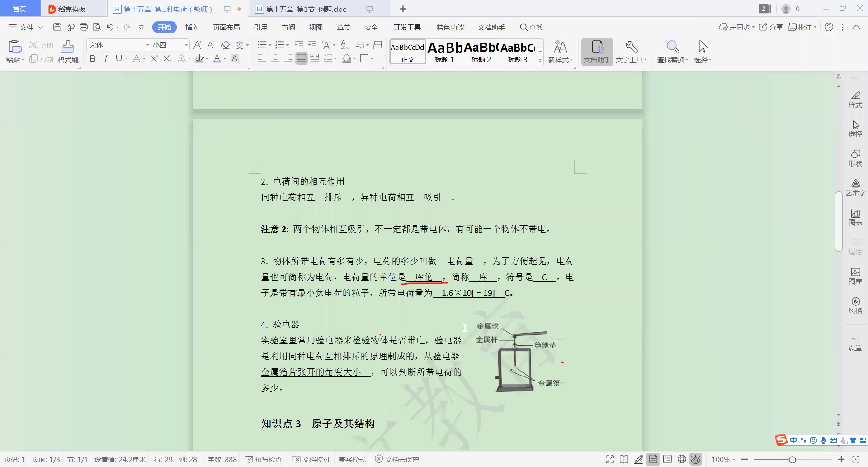
Task: Toggle Italic formatting
Action: [x=106, y=58]
